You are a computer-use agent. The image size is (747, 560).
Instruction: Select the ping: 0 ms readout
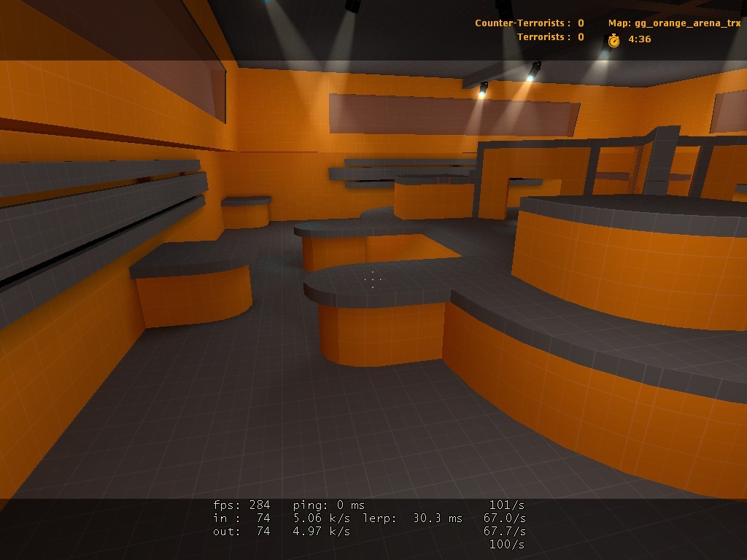(x=329, y=505)
